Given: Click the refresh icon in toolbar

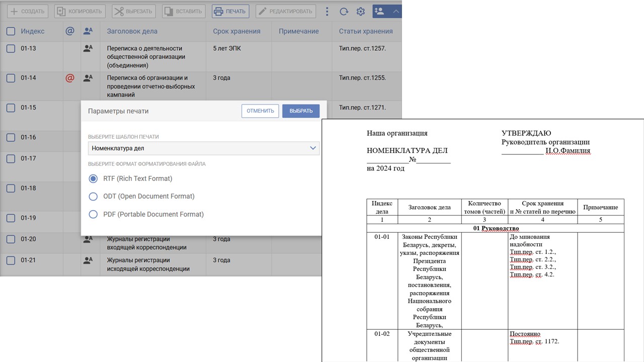Looking at the screenshot, I should click(x=344, y=12).
